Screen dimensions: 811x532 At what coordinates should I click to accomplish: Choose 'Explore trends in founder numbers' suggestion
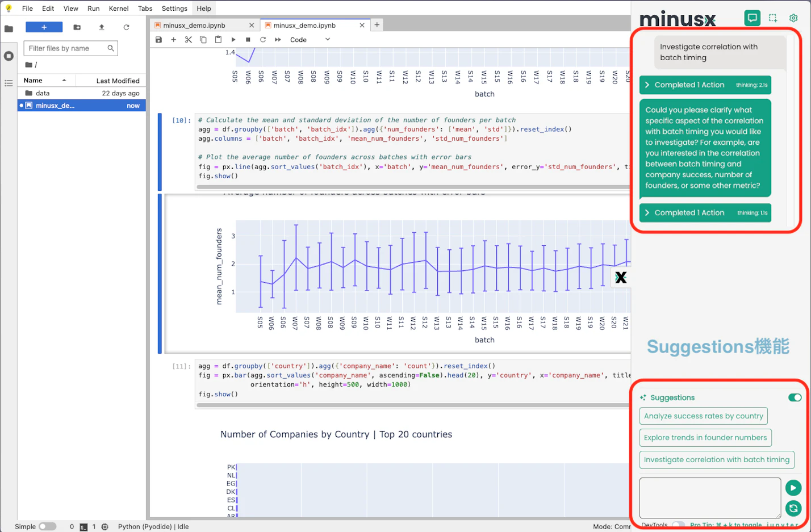[x=705, y=438]
